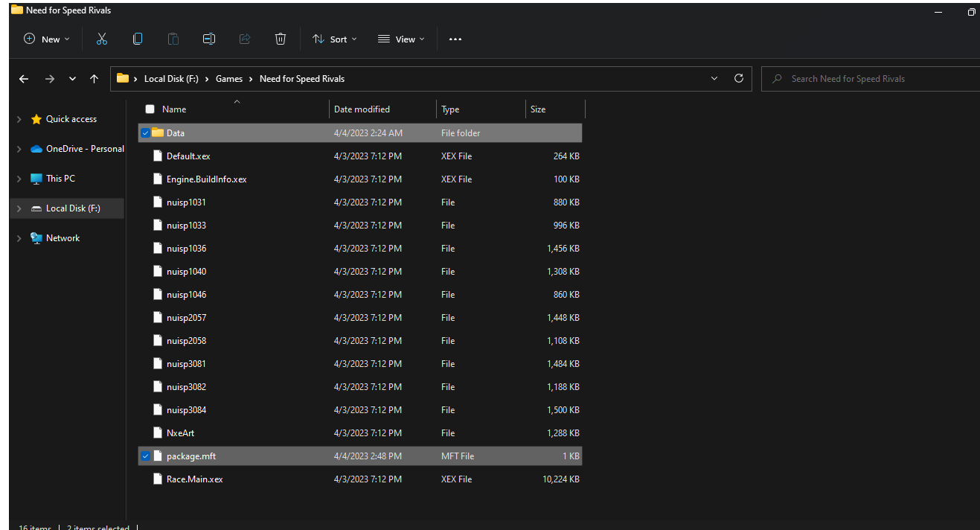Screen dimensions: 980x530
Task: Click the Engine.BuildInfo.xex file icon
Action: pyautogui.click(x=157, y=179)
